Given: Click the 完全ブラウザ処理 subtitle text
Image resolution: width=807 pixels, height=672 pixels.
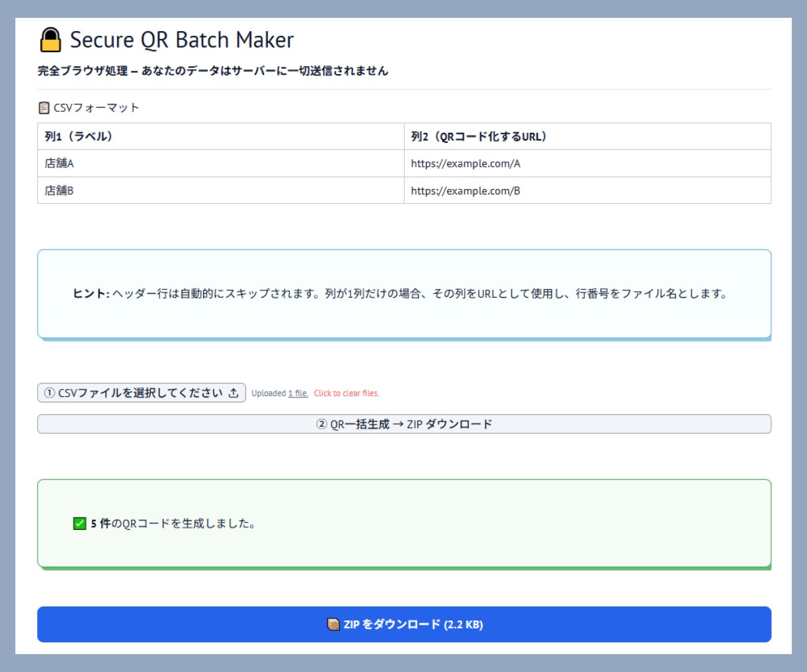Looking at the screenshot, I should pyautogui.click(x=213, y=71).
